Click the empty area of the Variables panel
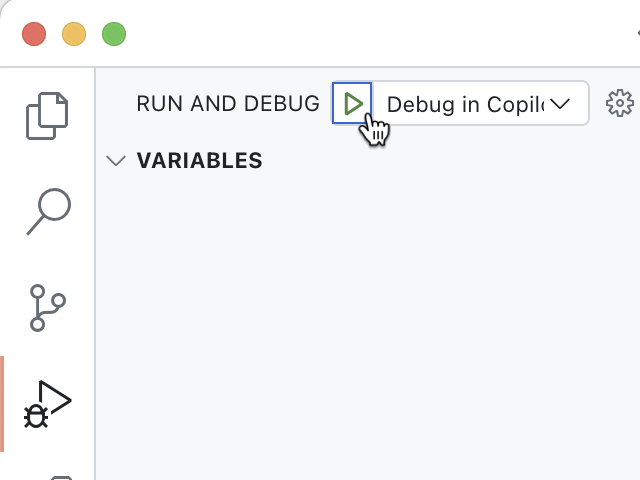640x480 pixels. [370, 320]
